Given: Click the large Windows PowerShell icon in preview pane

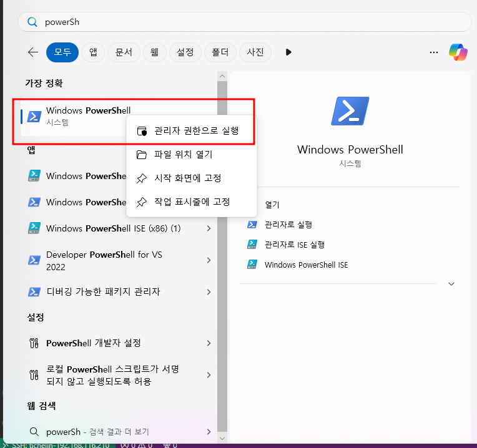Looking at the screenshot, I should 350,111.
